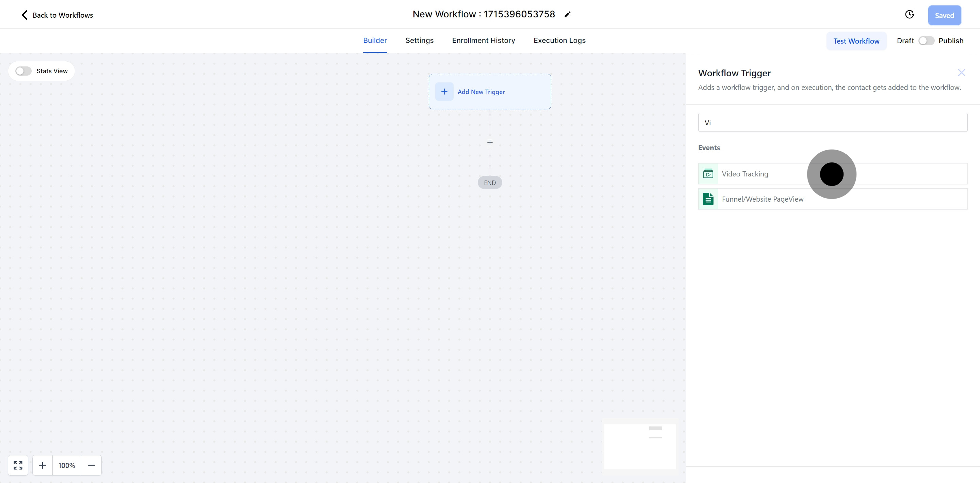Click the back arrow icon beside Back to Workflows
The width and height of the screenshot is (980, 483).
[x=24, y=15]
